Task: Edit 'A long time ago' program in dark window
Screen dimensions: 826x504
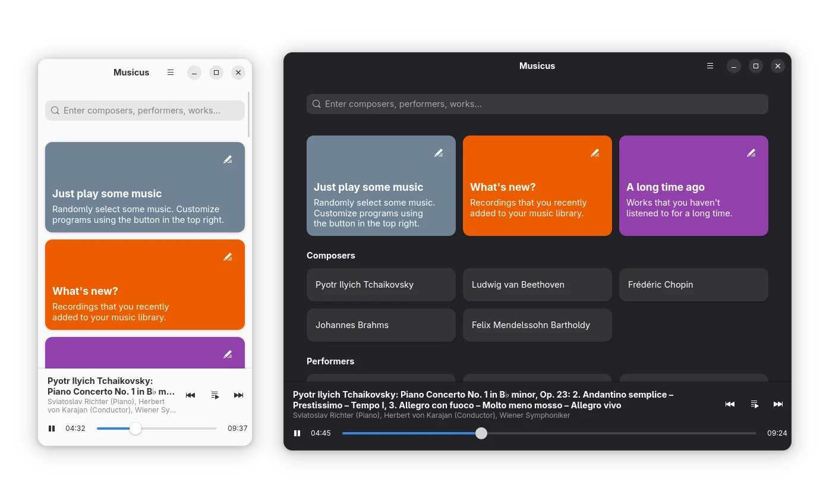Action: (751, 153)
